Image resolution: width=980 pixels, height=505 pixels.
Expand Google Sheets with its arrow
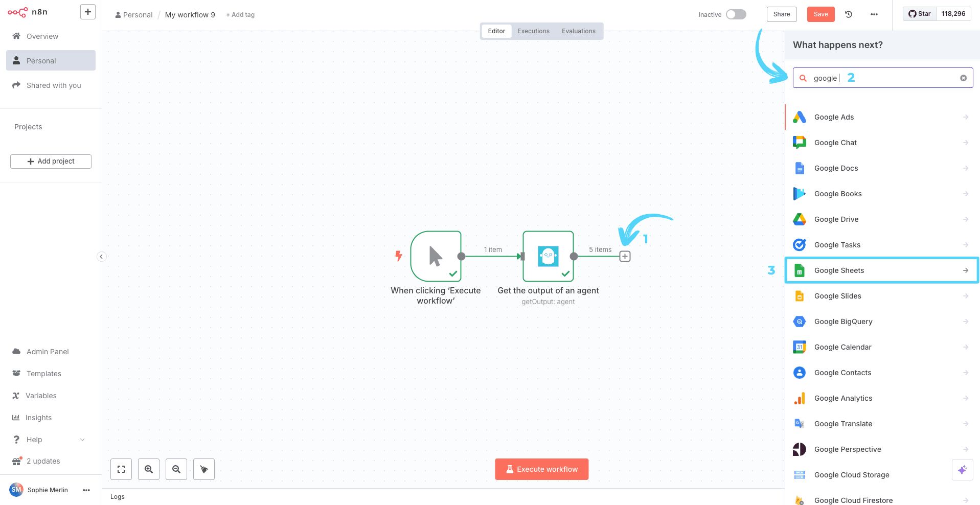966,270
